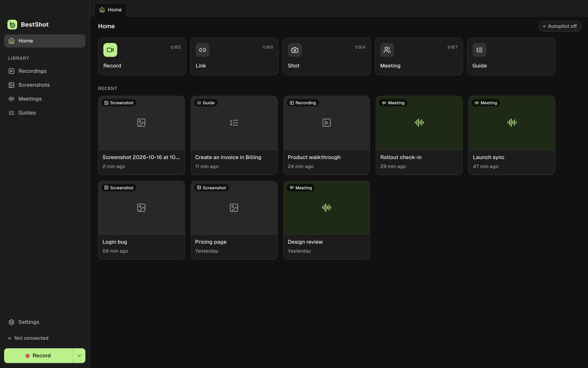Open the Login bug screenshot thumbnail
The image size is (588, 368).
[x=141, y=208]
